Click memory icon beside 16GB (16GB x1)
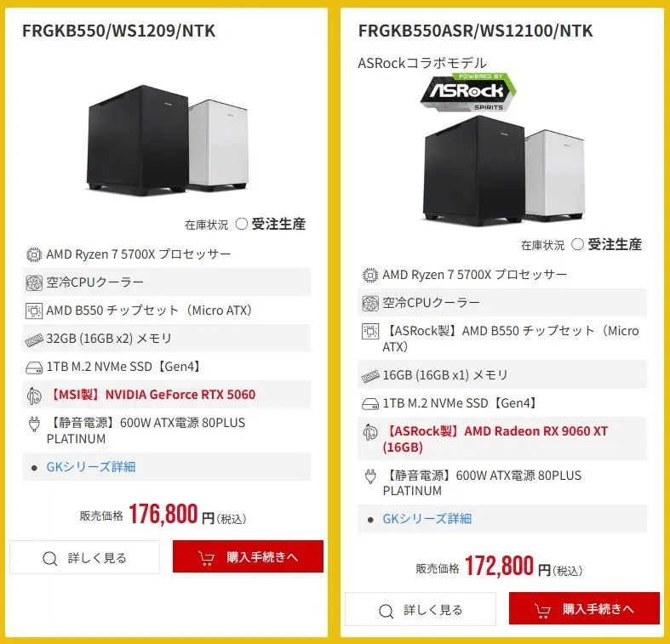The image size is (670, 644). (x=370, y=375)
